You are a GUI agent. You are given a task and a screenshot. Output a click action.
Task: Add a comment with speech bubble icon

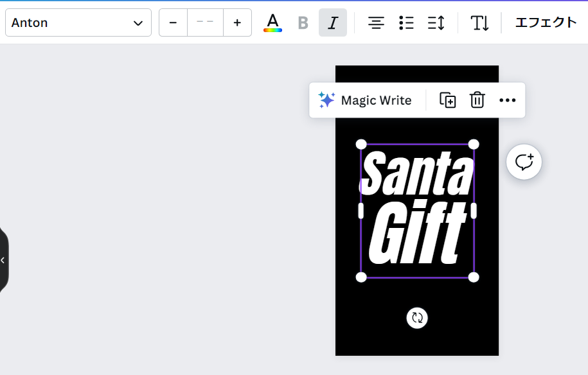coord(524,162)
